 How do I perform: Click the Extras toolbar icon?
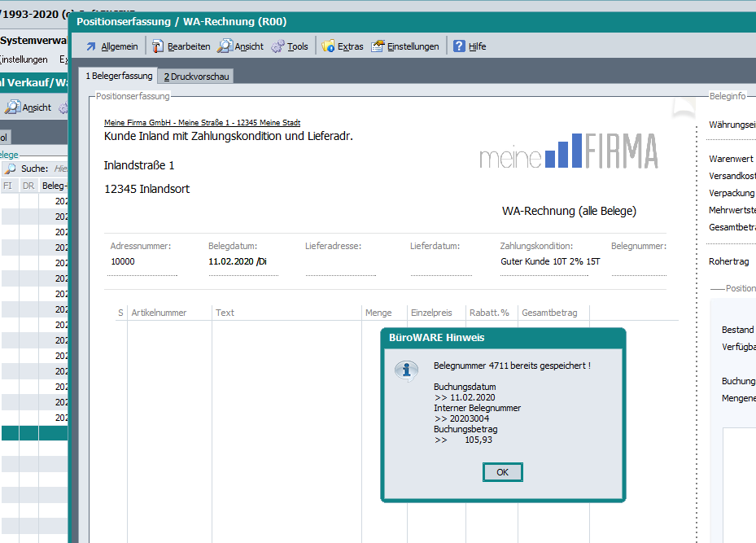(x=329, y=46)
